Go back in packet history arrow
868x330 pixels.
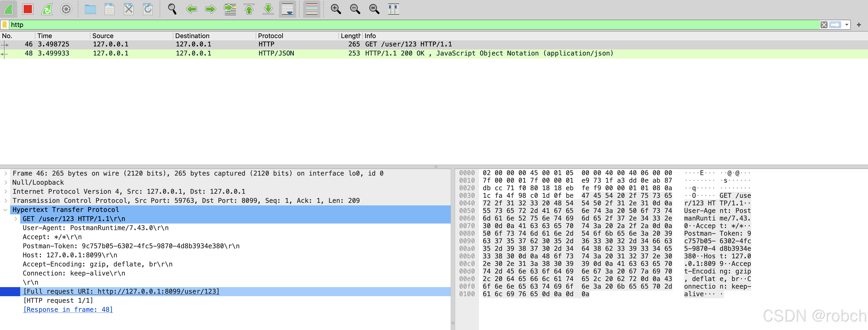(191, 9)
